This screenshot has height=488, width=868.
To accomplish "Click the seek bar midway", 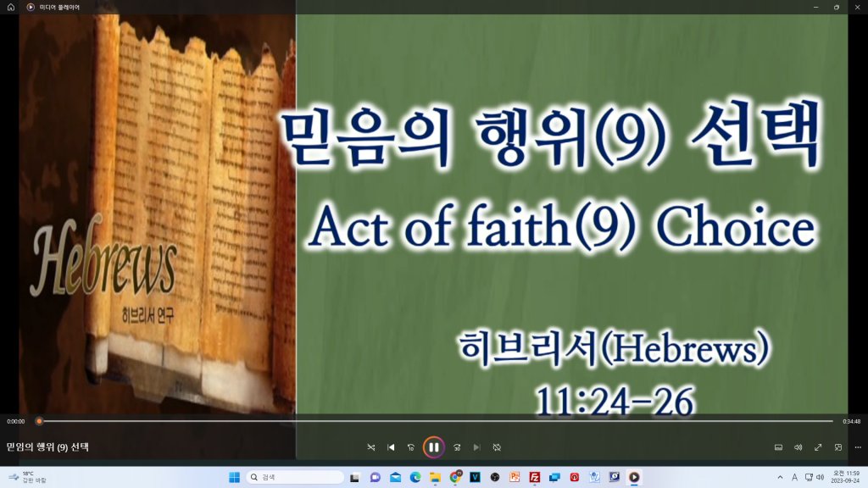I will [437, 421].
